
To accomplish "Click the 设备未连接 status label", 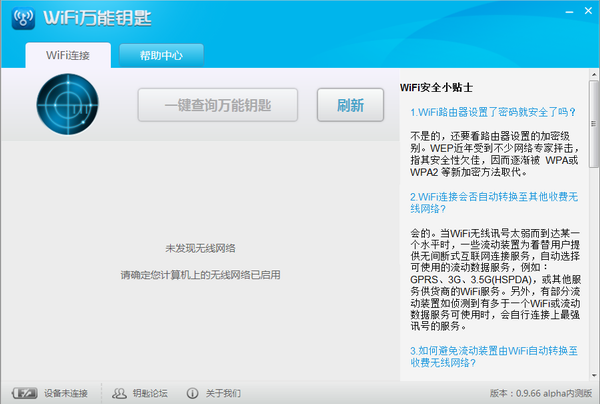I will tap(66, 393).
